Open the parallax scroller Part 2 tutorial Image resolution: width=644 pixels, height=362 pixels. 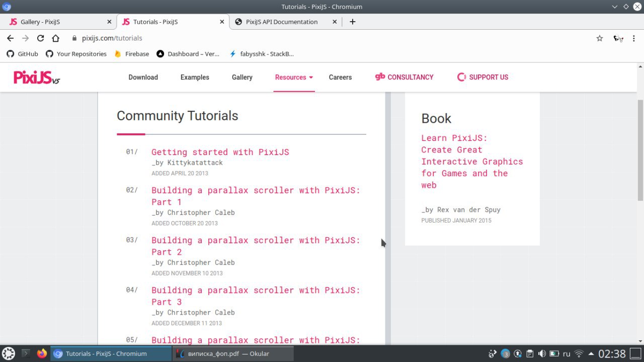tap(256, 246)
